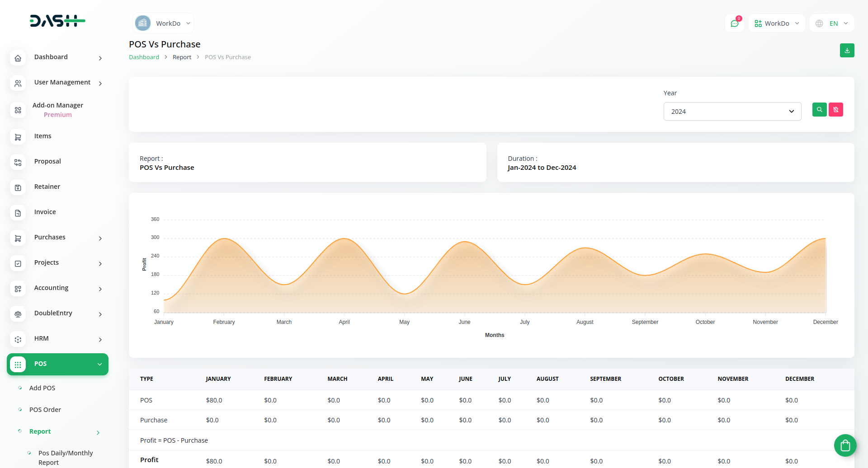Viewport: 868px width, 468px height.
Task: Go to POS Order page
Action: click(x=45, y=410)
